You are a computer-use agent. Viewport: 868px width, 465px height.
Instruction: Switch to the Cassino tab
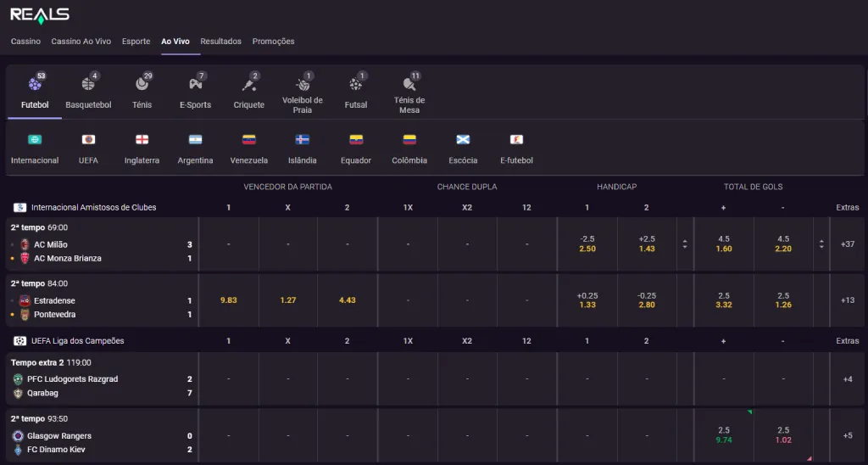pos(25,42)
